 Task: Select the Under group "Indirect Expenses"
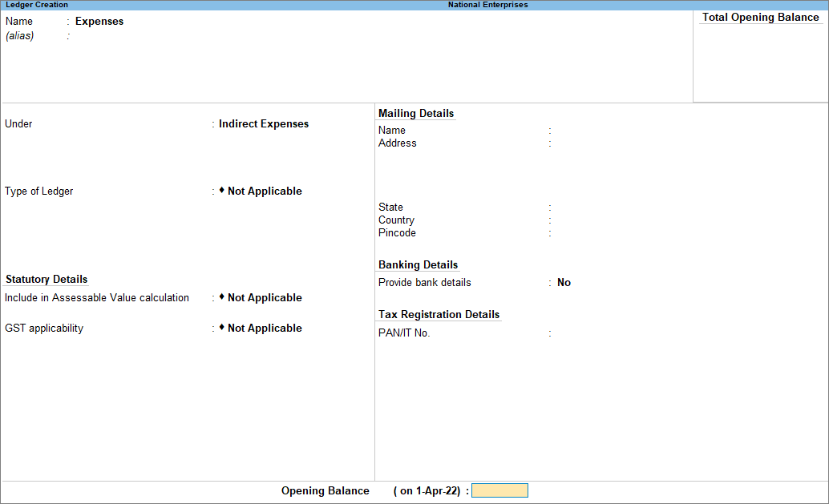[264, 124]
